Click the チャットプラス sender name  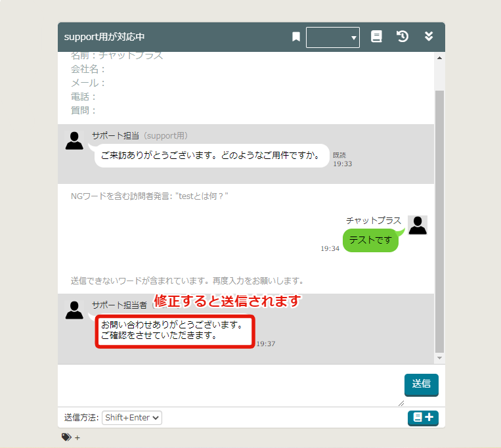[x=374, y=221]
